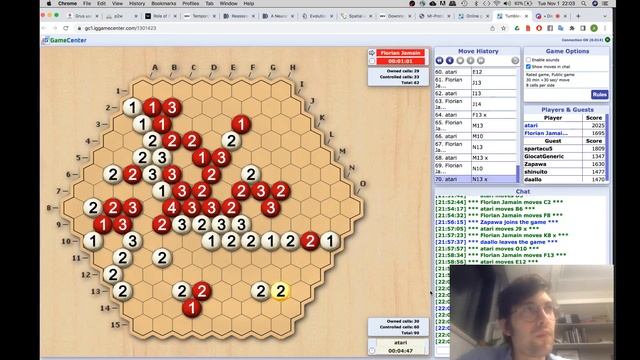Image resolution: width=640 pixels, height=360 pixels.
Task: Switch to the Role of... browser tab
Action: (160, 16)
